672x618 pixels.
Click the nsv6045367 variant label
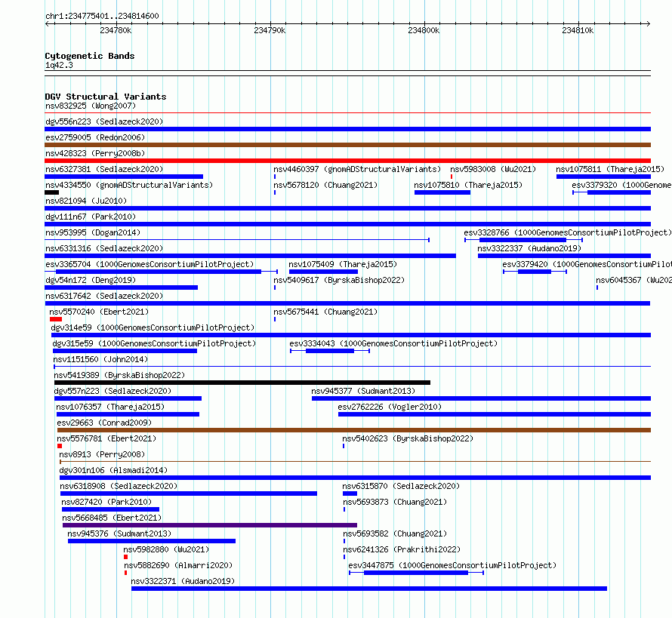tap(633, 280)
